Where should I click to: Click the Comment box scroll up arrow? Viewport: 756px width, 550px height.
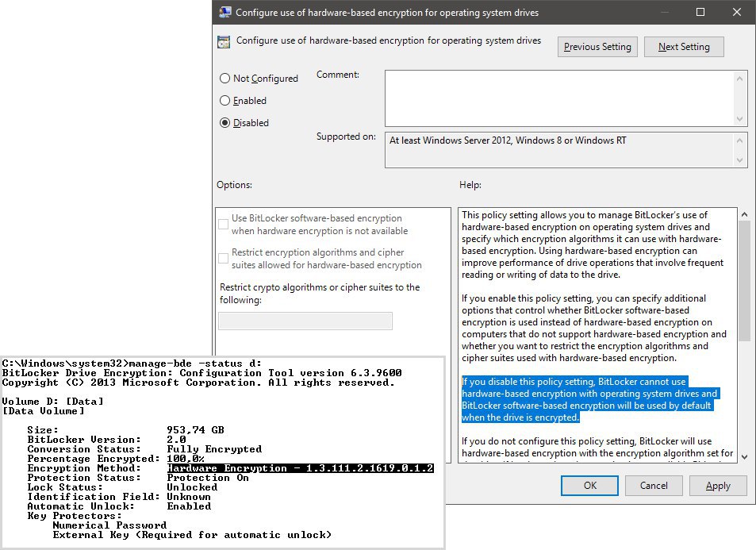[x=739, y=78]
